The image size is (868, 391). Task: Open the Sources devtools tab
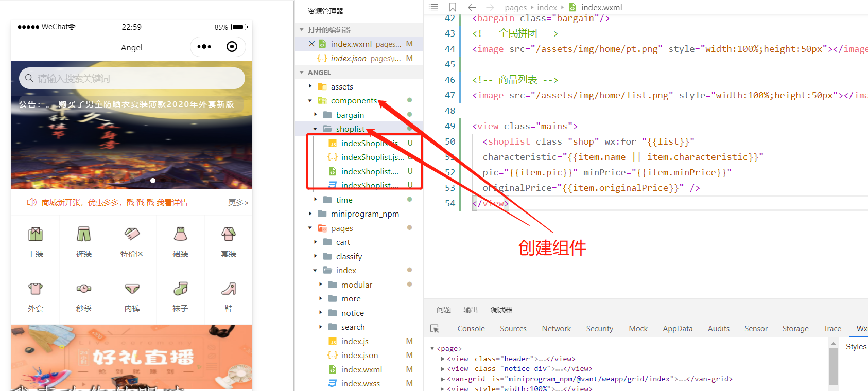coord(513,328)
